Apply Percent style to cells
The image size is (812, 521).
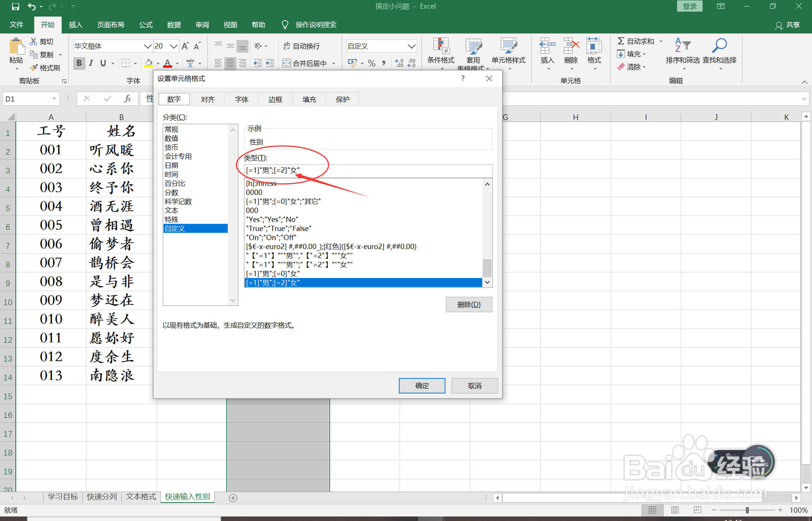[371, 63]
